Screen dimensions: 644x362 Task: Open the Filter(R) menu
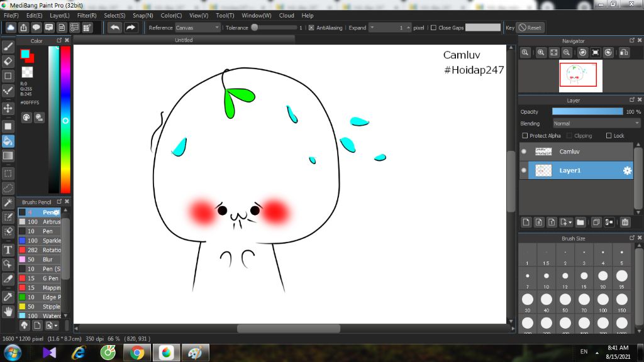[87, 15]
